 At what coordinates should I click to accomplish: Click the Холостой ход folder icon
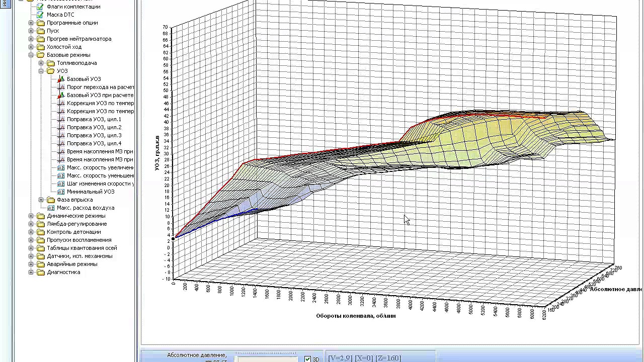[x=41, y=47]
